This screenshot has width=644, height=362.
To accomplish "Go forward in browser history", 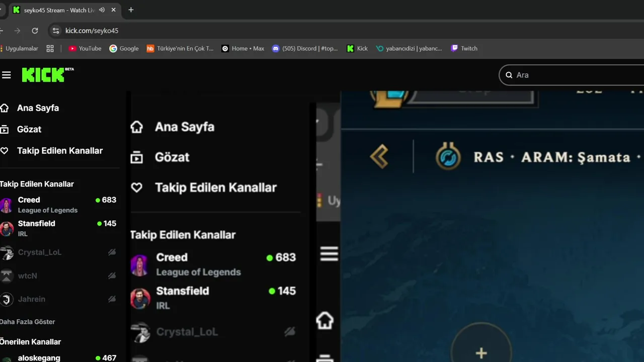I will (17, 31).
